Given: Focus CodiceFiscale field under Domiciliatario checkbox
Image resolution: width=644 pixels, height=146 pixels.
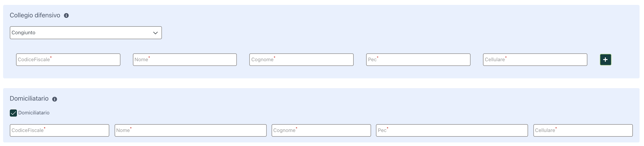Looking at the screenshot, I should click(x=60, y=130).
